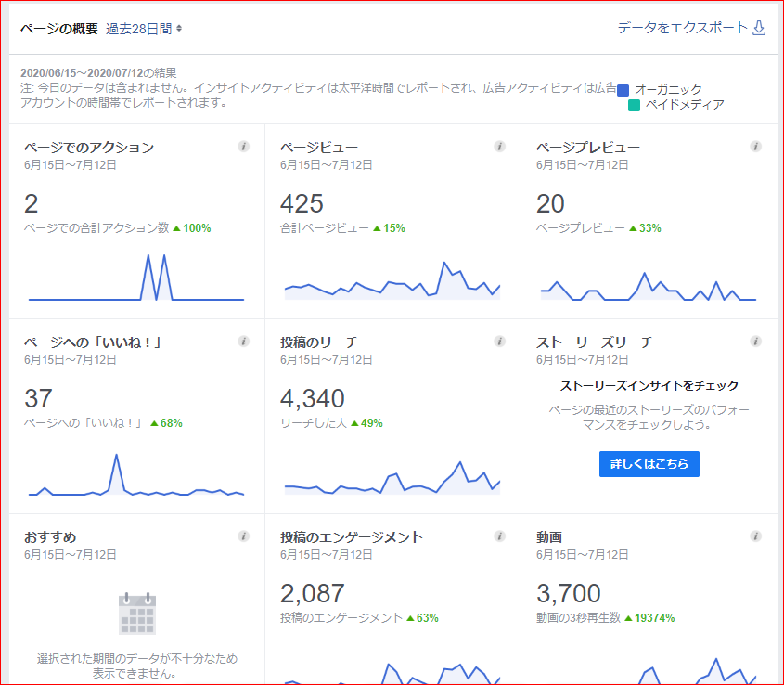Screen dimensions: 784x685
Task: Open the 過去28日間 period dropdown
Action: point(144,29)
